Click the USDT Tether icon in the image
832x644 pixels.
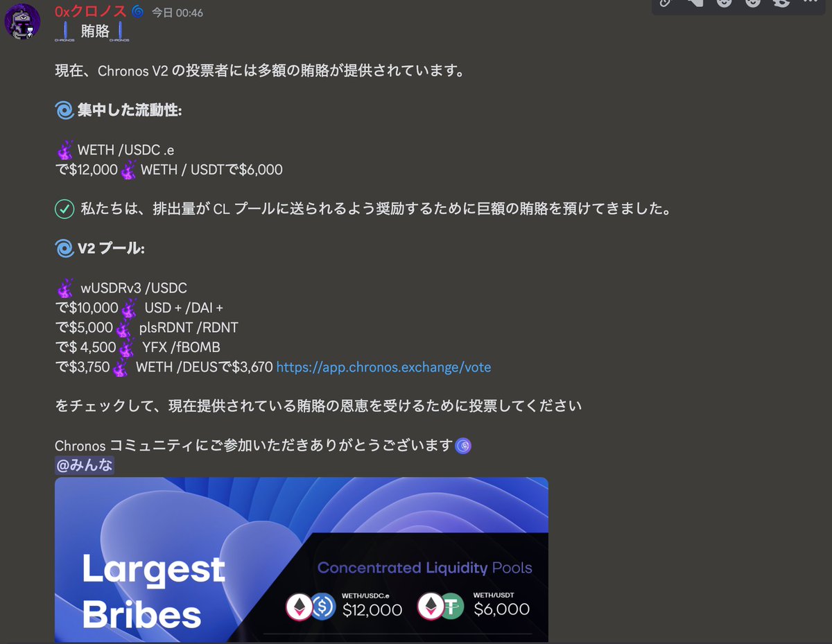pos(453,607)
